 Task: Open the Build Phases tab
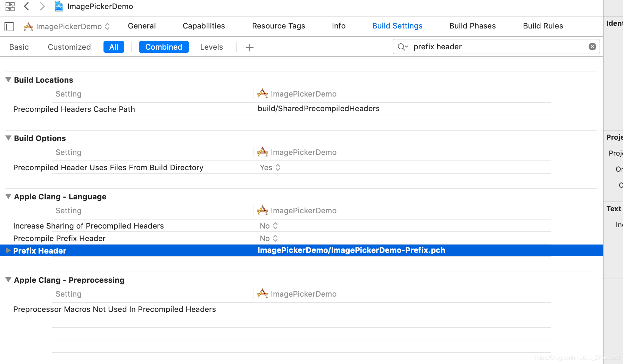point(472,26)
